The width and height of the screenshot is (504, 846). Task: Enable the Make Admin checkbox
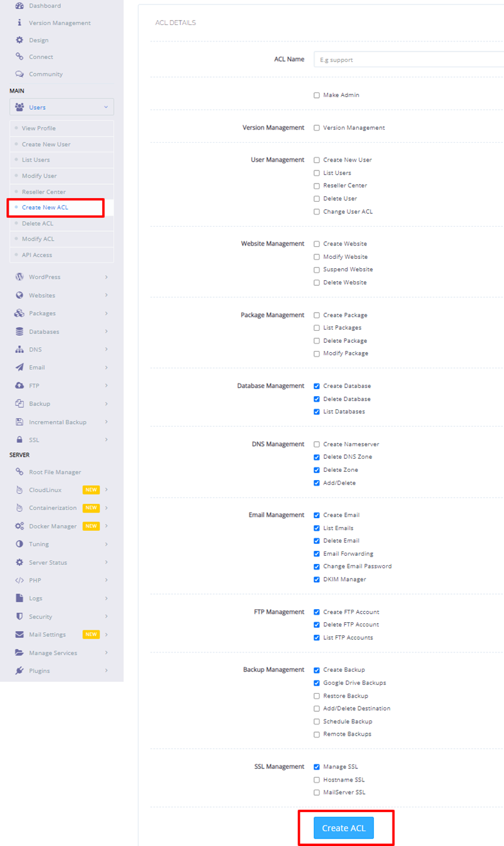coord(317,95)
